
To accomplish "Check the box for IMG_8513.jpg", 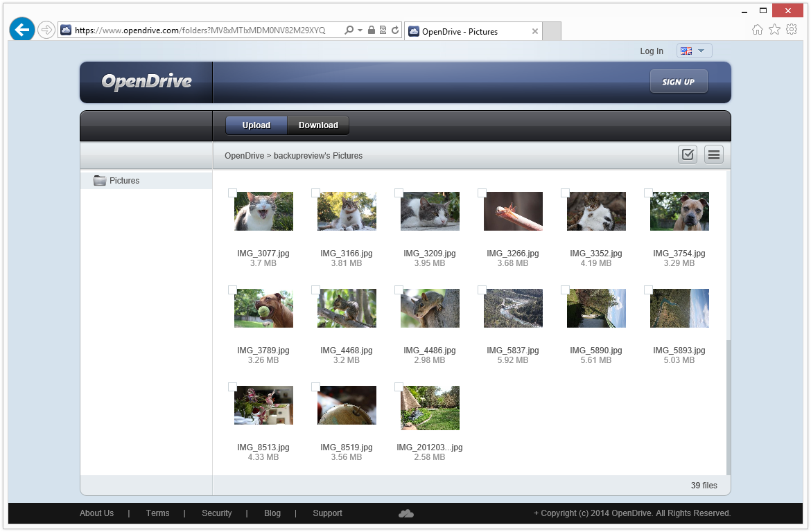I will (x=233, y=387).
